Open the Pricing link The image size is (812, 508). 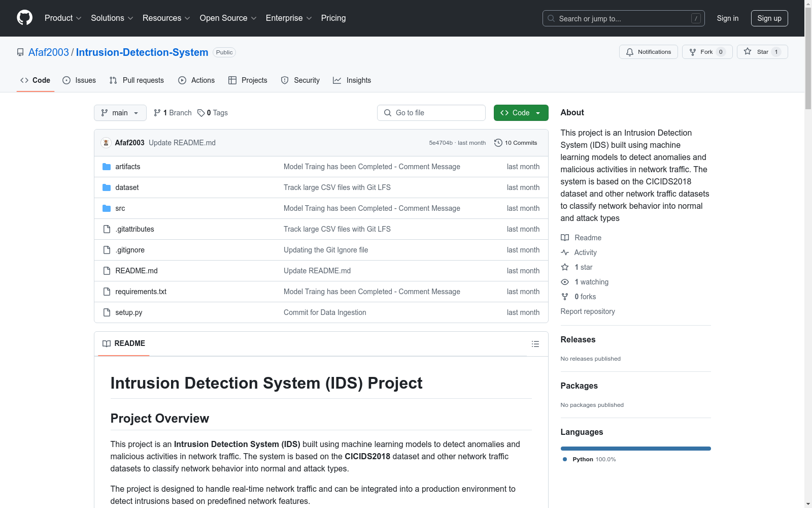333,18
